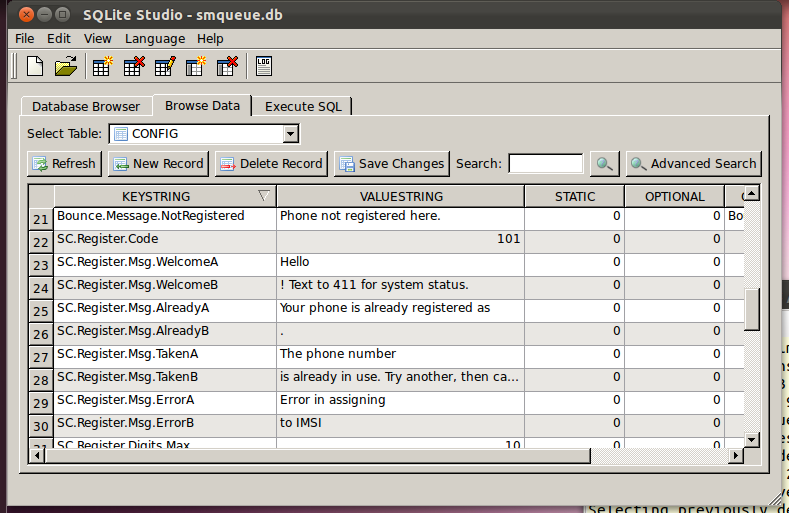Click the Modify Table pencil icon
This screenshot has height=513, width=789.
coord(165,67)
